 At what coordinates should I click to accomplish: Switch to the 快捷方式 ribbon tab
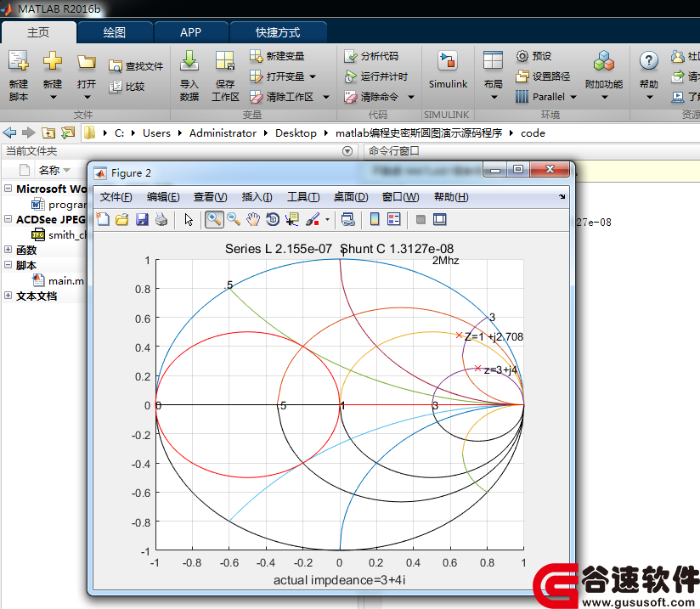(x=278, y=32)
